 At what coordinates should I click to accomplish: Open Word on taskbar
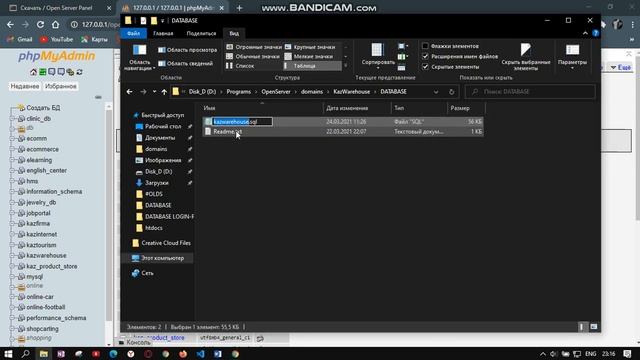tap(218, 354)
